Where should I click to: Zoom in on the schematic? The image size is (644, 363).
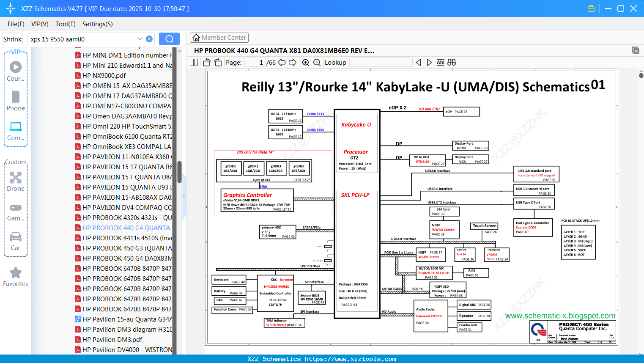point(306,62)
